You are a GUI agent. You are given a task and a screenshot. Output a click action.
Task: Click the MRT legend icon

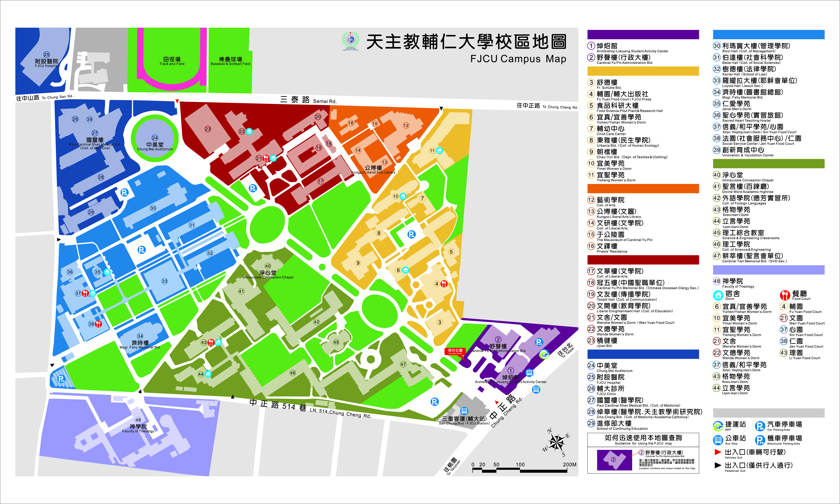718,426
